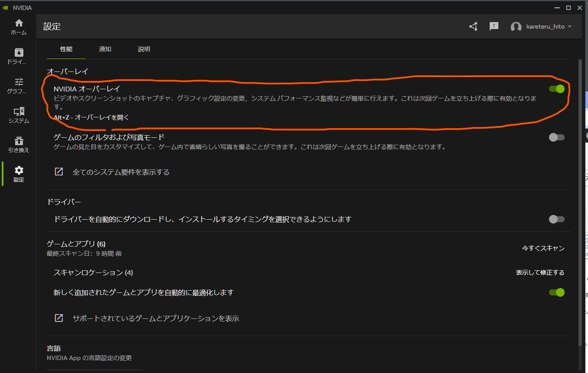Open 全てのシステム要件を表示する link
588x373 pixels.
(121, 172)
